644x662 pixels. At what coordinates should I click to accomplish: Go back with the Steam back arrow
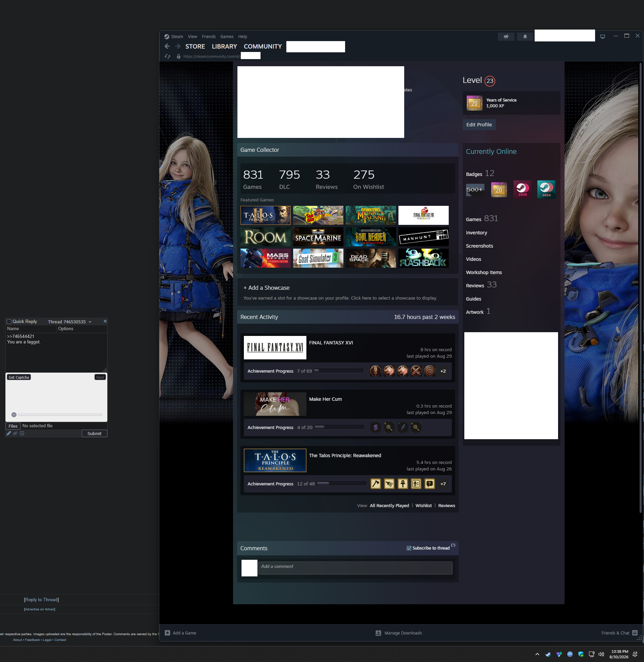167,46
